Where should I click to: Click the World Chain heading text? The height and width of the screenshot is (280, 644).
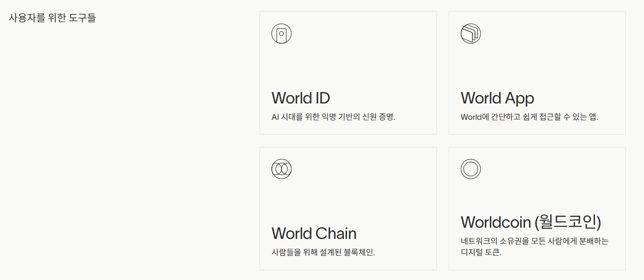point(314,233)
